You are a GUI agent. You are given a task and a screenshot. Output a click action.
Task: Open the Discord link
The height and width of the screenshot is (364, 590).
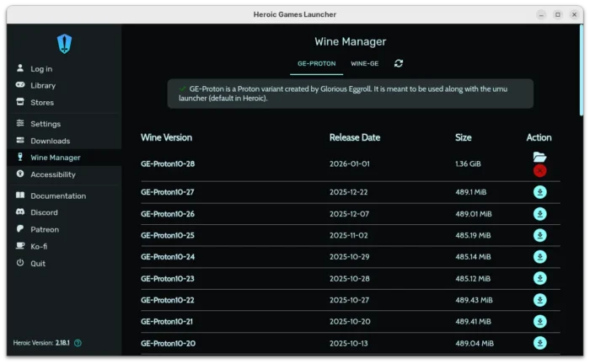click(x=44, y=212)
